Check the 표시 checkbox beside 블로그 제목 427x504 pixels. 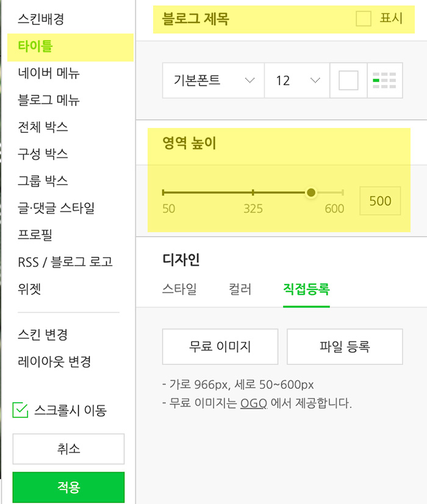pyautogui.click(x=362, y=19)
